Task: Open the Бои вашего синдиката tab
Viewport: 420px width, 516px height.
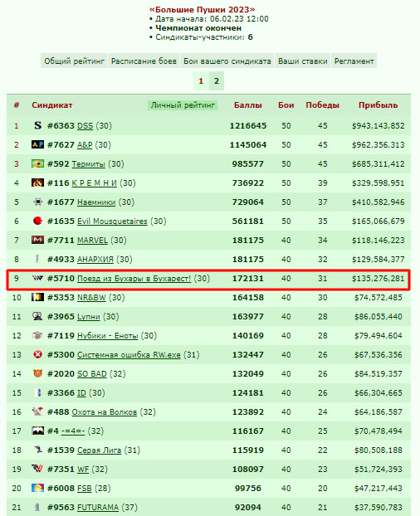Action: tap(227, 61)
